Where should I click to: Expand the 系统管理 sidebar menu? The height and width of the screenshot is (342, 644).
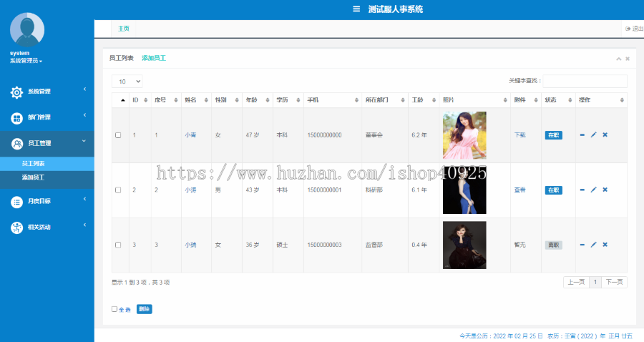(x=47, y=92)
